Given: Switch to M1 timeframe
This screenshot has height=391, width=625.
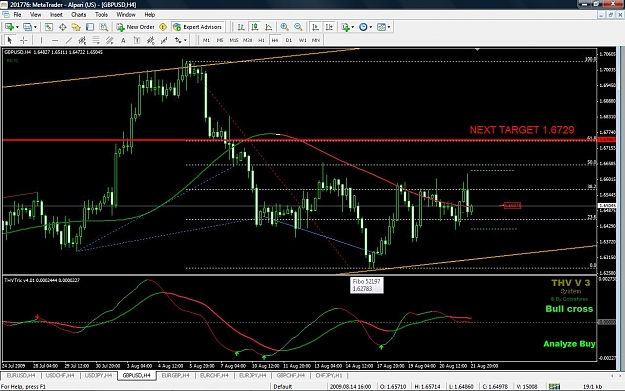Looking at the screenshot, I should tap(206, 40).
